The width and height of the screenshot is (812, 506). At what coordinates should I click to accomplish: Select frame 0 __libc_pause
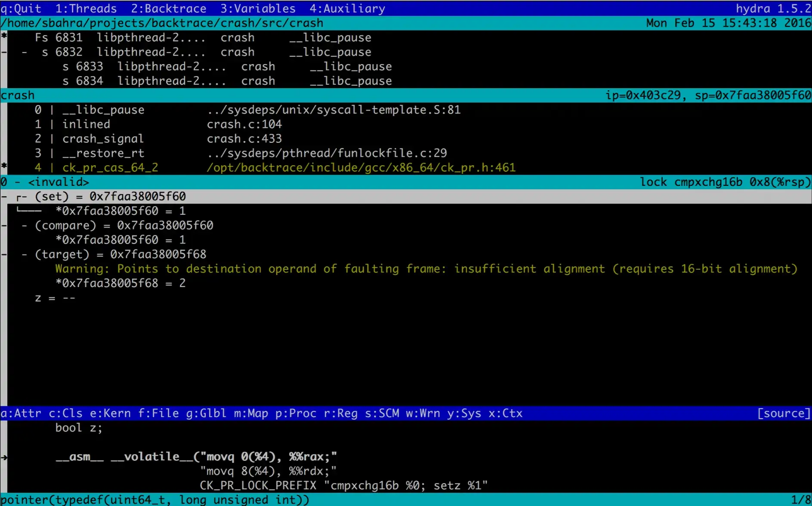[103, 110]
